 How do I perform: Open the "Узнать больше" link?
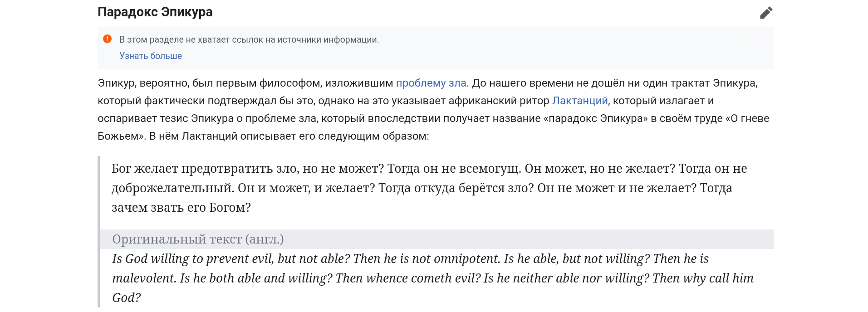tap(151, 56)
